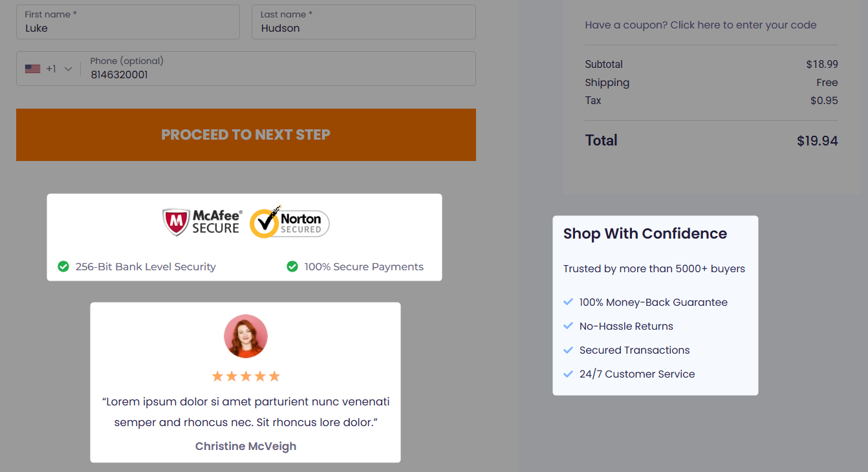Click the McAfee SECURED badge icon
Screen dimensions: 868x472
201,221
